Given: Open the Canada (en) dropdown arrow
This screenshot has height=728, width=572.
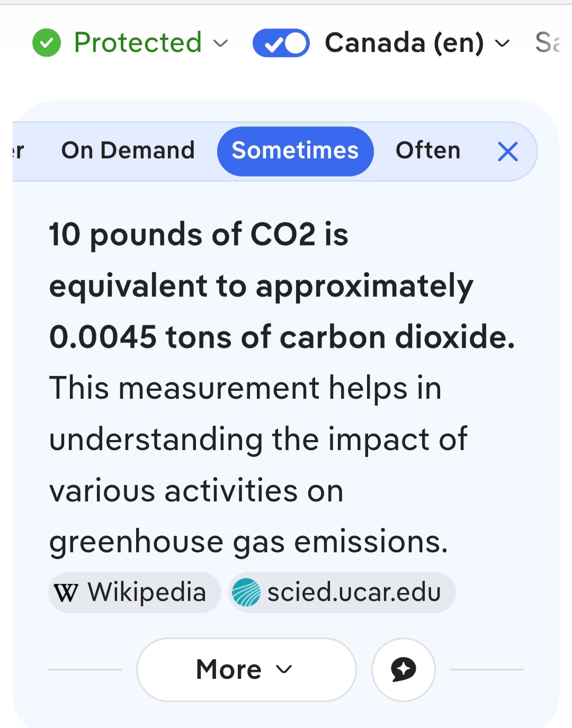Looking at the screenshot, I should click(x=502, y=43).
